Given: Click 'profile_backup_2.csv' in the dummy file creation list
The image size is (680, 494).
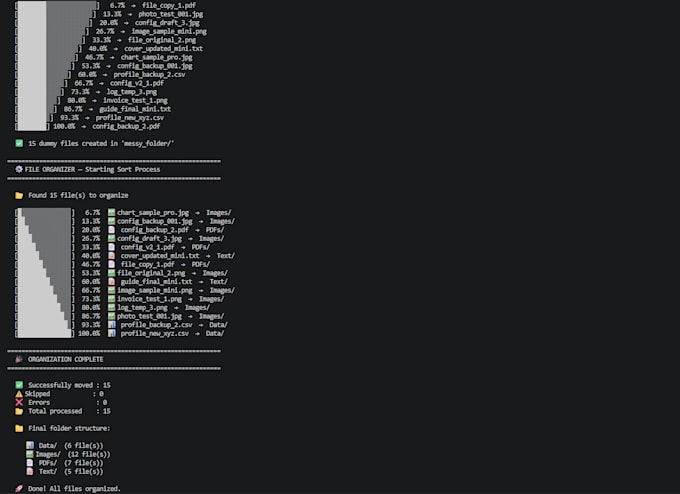Looking at the screenshot, I should click(149, 75).
